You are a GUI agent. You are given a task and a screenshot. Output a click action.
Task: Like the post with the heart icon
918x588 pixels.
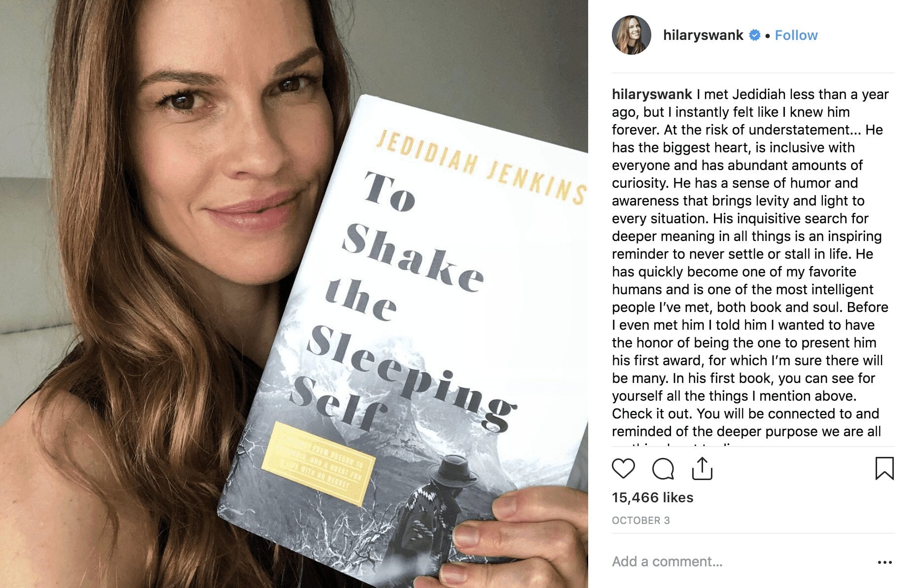(623, 468)
